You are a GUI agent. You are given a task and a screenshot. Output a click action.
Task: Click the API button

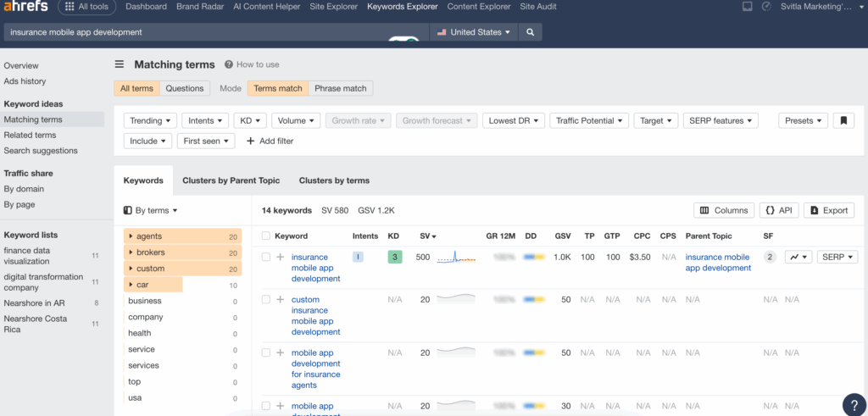[x=779, y=210]
